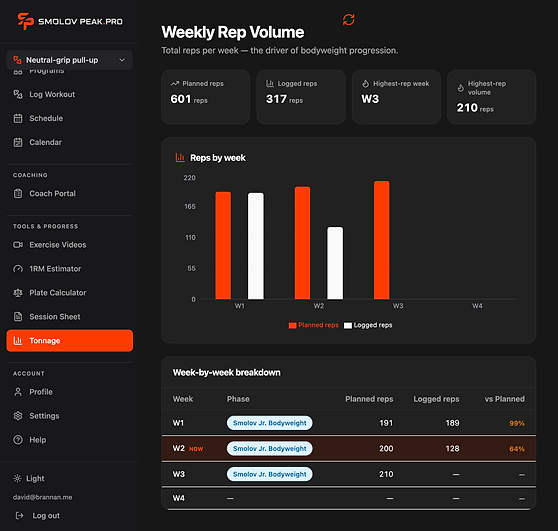Click the W2 white logged reps bar
The image size is (558, 531).
335,263
